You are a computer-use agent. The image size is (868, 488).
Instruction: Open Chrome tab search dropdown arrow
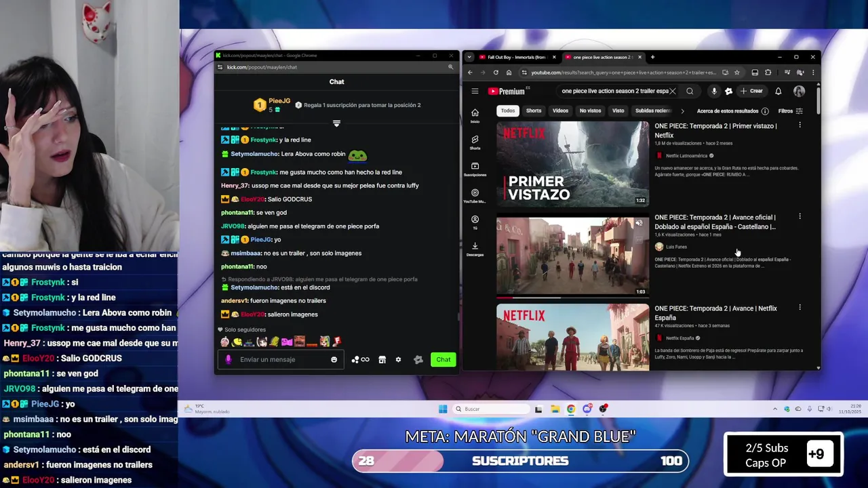click(x=469, y=57)
